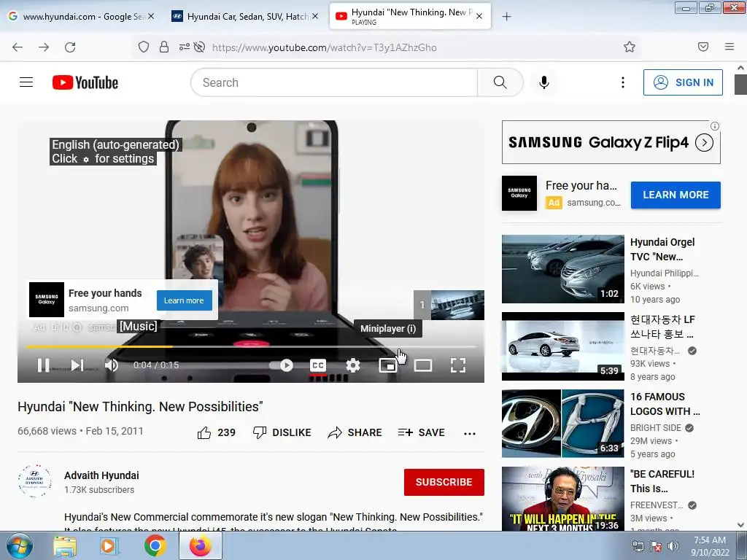Open Samsung Galaxy Z Flip4 banner arrow

704,142
